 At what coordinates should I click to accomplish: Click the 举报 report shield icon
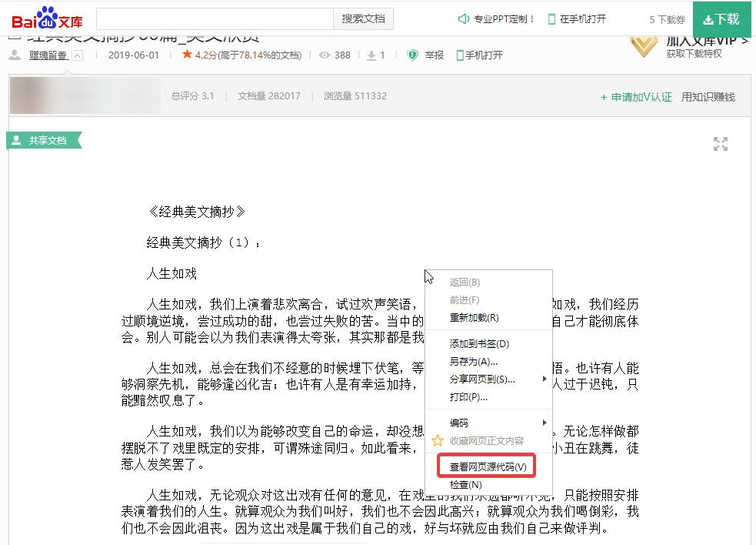412,55
